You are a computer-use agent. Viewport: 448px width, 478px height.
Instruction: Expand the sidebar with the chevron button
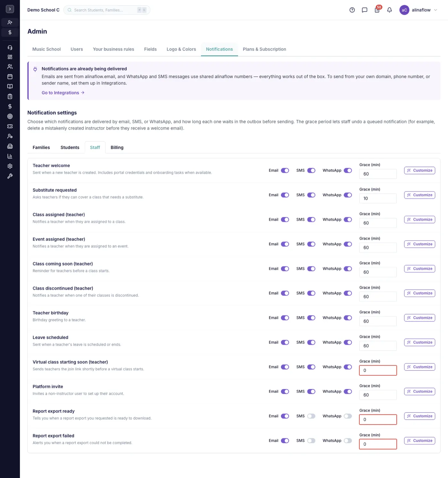point(10,9)
